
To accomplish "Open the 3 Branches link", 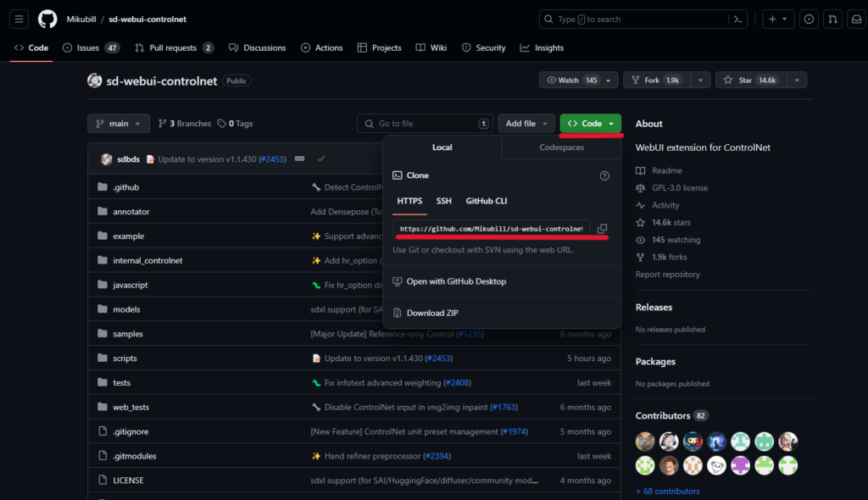I will point(184,124).
